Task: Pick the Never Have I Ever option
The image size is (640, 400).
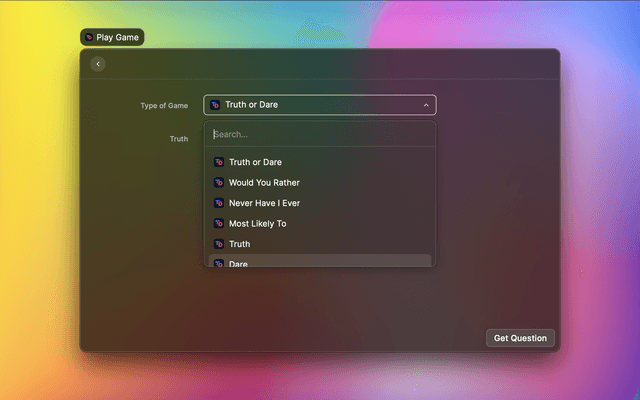Action: (x=264, y=203)
